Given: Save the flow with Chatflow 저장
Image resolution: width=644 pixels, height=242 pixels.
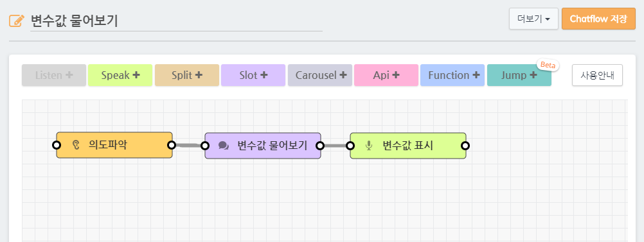Looking at the screenshot, I should click(x=598, y=19).
